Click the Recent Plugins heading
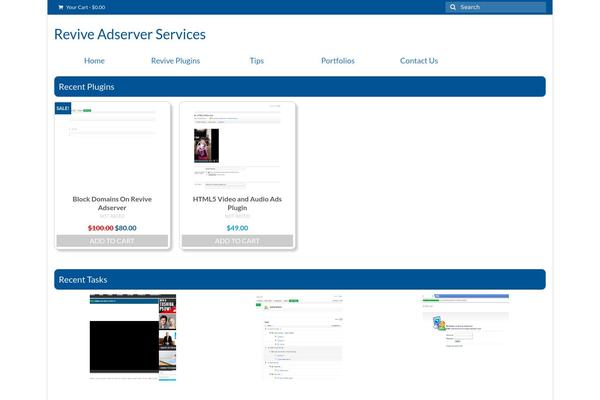The image size is (600, 400). (x=86, y=87)
